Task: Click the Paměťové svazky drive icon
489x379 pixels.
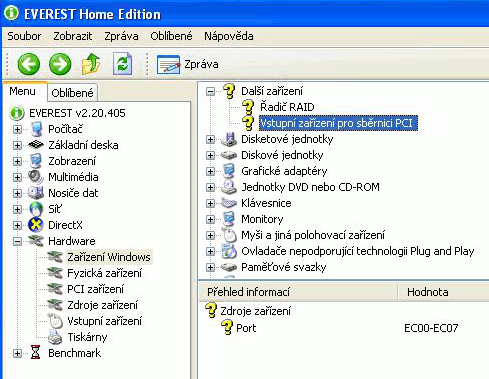Action: click(x=229, y=267)
